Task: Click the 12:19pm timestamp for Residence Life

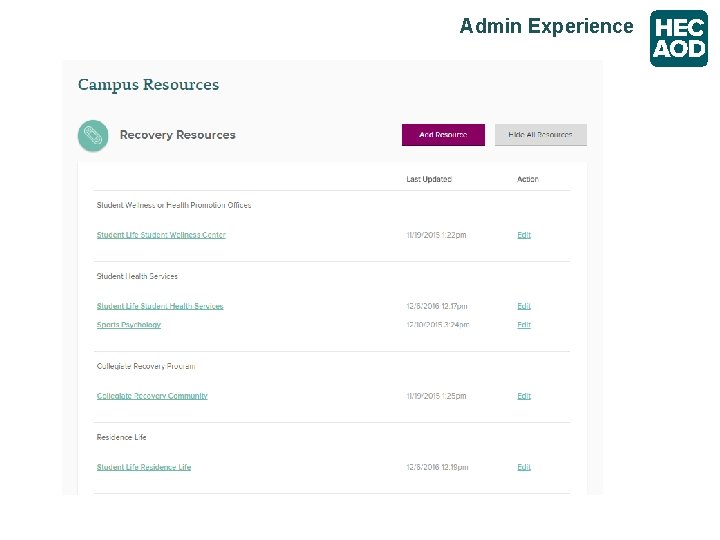Action: [437, 467]
